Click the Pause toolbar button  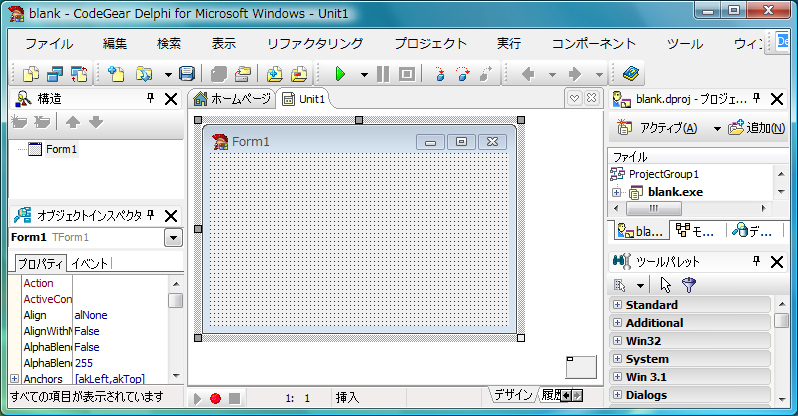(383, 74)
